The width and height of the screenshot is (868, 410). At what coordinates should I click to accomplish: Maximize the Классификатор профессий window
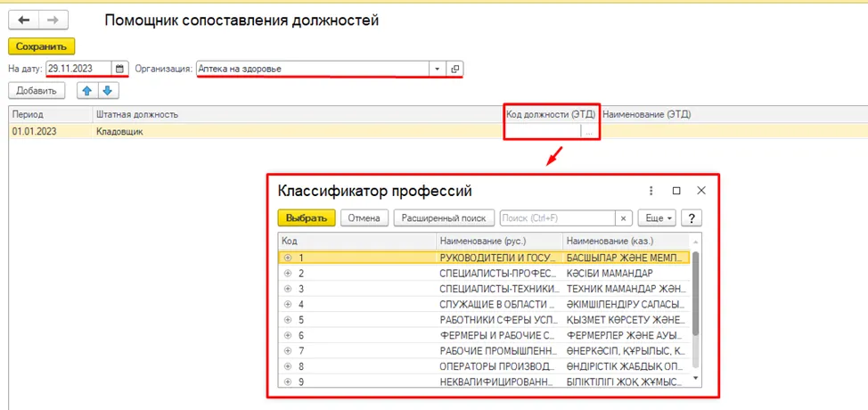(676, 191)
